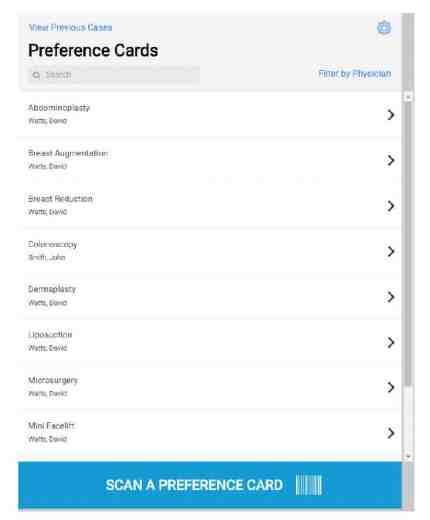Click the barcode icon on scan button
430x520 pixels.
click(309, 485)
